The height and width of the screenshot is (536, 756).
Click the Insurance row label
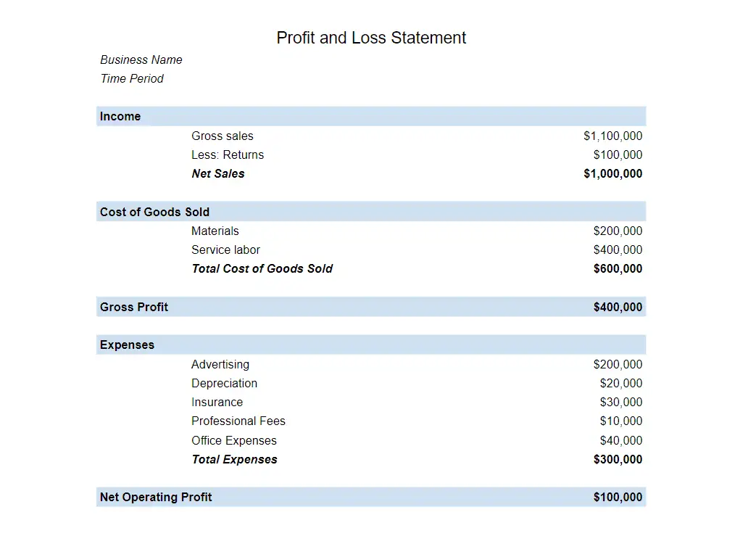217,402
